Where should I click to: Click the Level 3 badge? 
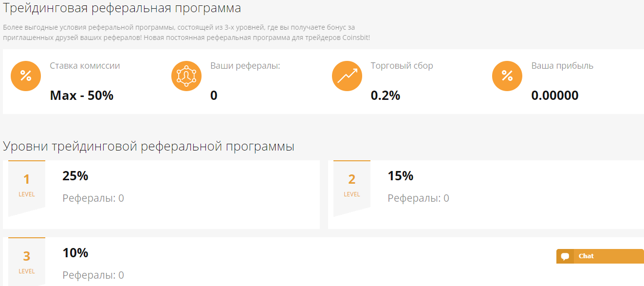click(x=27, y=262)
